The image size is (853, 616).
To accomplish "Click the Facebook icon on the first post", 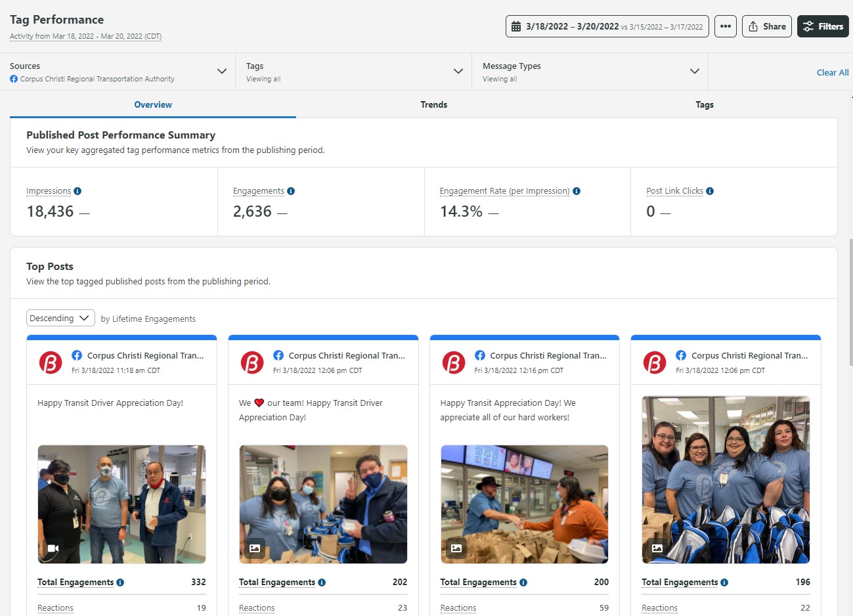I will click(x=77, y=355).
